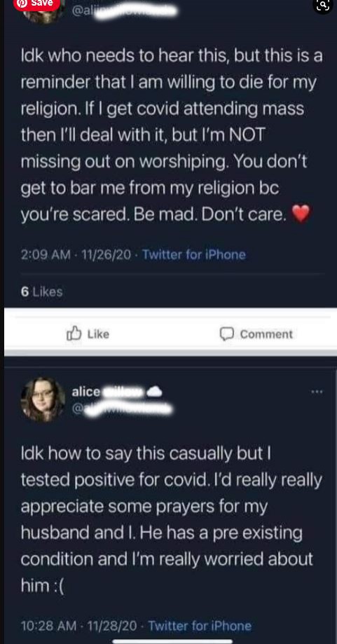This screenshot has width=337, height=644.
Task: Click alice's profile picture
Action: pos(43,399)
